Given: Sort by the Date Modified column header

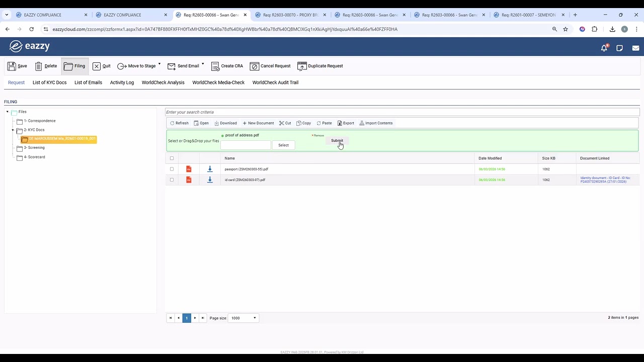Looking at the screenshot, I should 490,158.
